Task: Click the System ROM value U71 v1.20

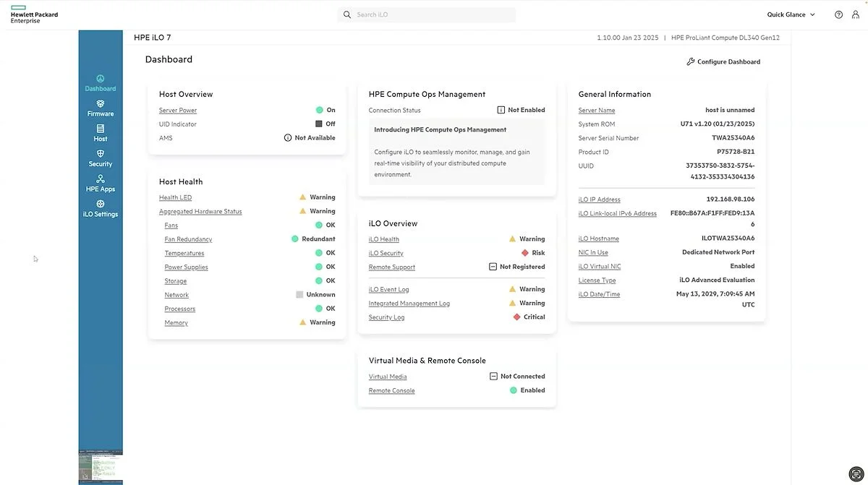Action: [718, 124]
